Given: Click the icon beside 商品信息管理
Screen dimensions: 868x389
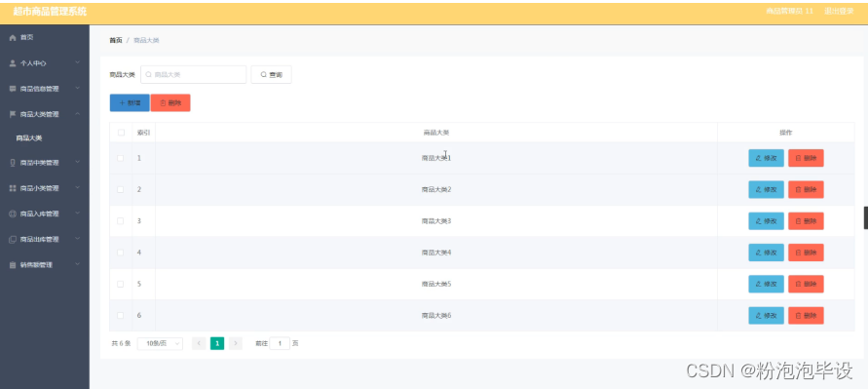Looking at the screenshot, I should click(x=13, y=89).
